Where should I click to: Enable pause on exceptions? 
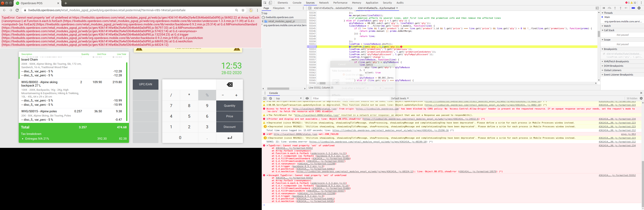click(x=639, y=8)
